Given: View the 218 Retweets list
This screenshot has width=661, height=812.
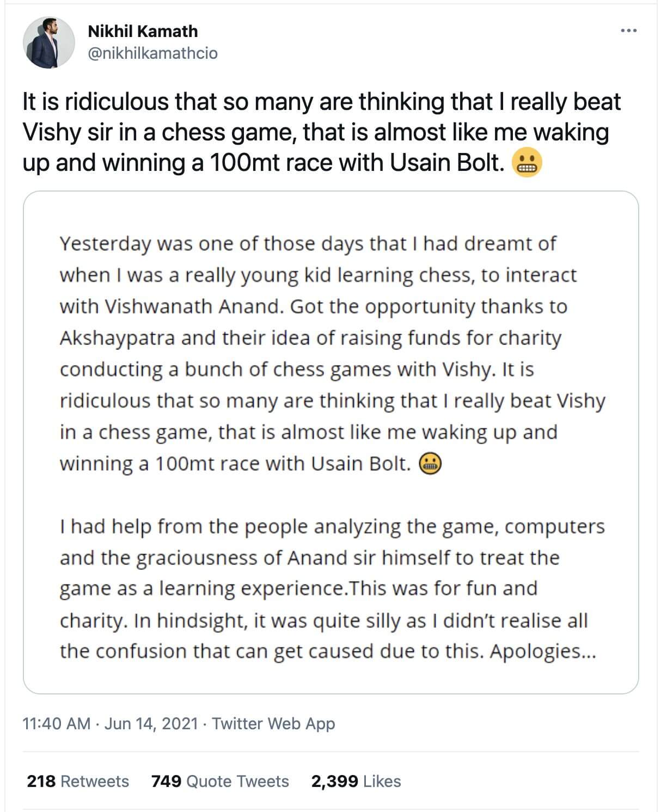Looking at the screenshot, I should tap(78, 781).
